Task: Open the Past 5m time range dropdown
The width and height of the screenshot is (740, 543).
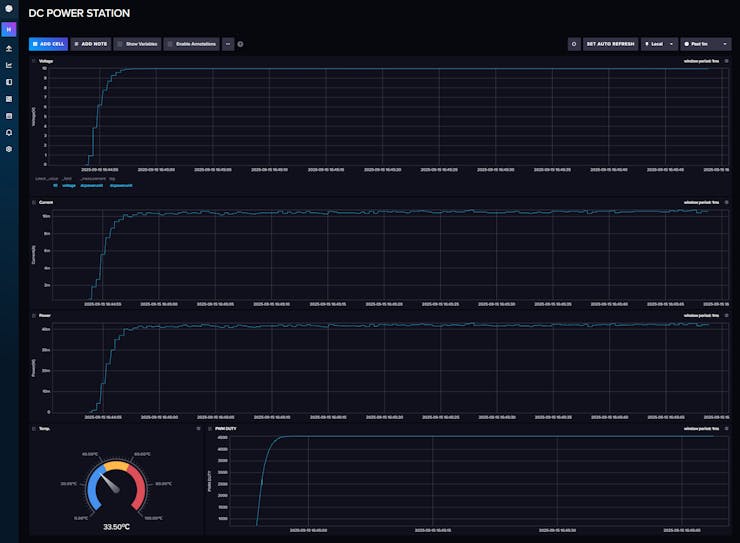Action: tap(705, 44)
